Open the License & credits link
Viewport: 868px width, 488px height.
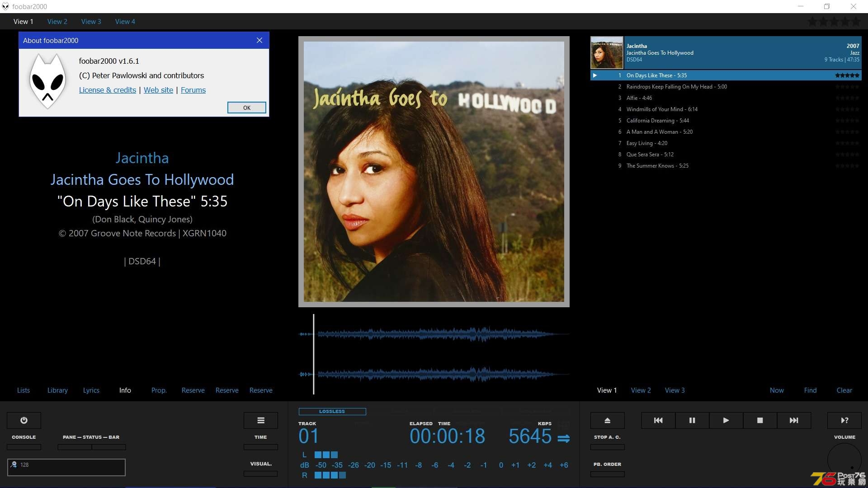[x=108, y=90]
